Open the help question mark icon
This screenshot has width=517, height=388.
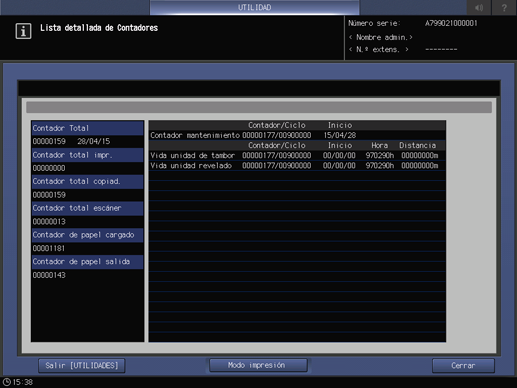point(504,7)
